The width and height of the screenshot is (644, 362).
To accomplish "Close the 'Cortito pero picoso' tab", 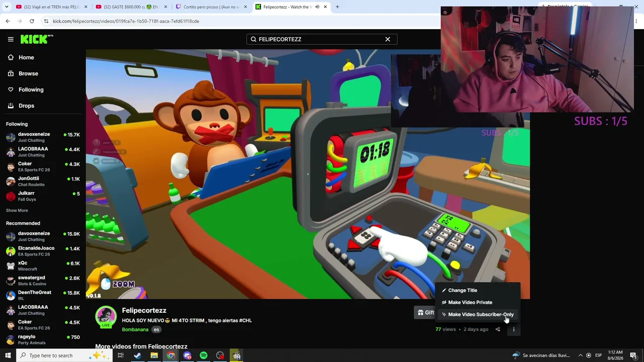I will 246,7.
